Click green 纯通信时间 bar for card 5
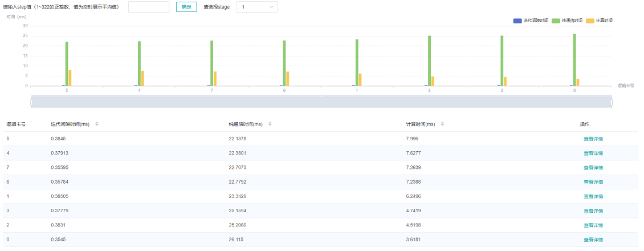 click(x=67, y=64)
